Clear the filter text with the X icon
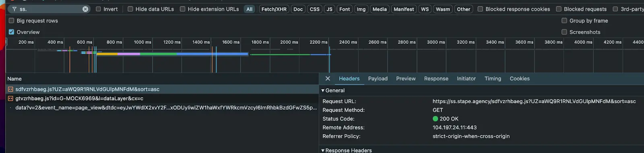644x153 pixels. click(85, 9)
